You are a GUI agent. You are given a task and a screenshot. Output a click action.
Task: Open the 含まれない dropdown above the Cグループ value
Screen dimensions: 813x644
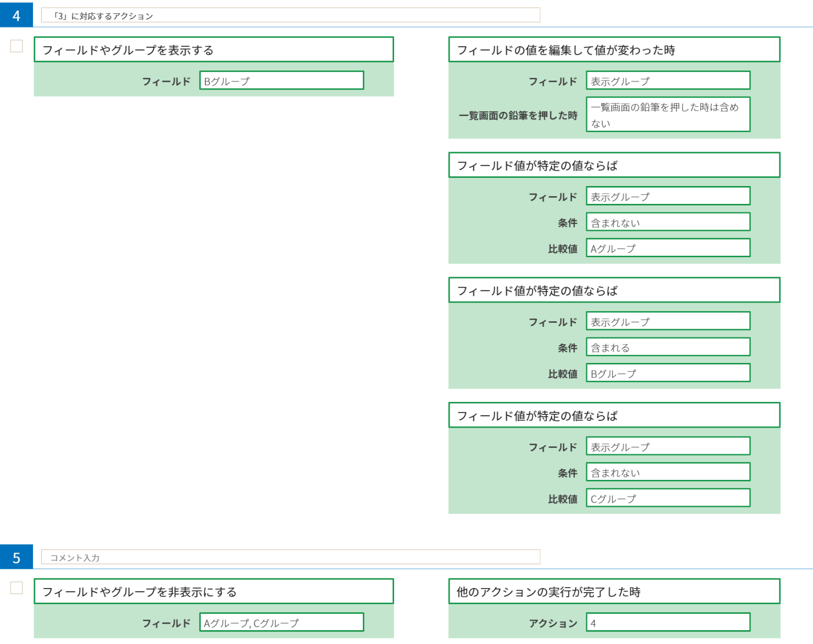pos(668,473)
